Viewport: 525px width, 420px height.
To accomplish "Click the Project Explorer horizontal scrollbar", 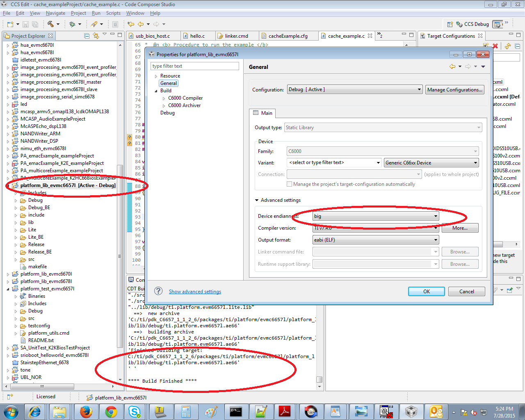I will coord(42,386).
